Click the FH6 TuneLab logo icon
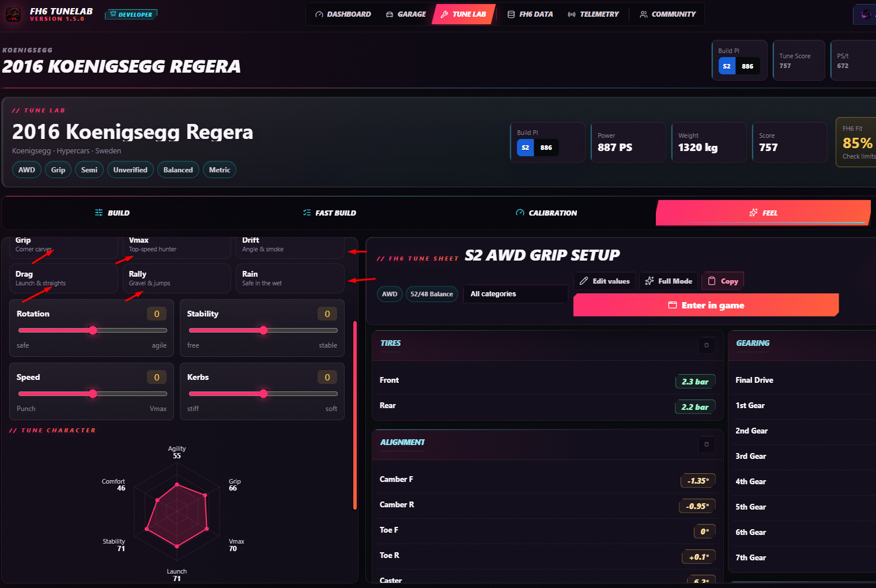Image resolution: width=876 pixels, height=588 pixels. tap(13, 14)
